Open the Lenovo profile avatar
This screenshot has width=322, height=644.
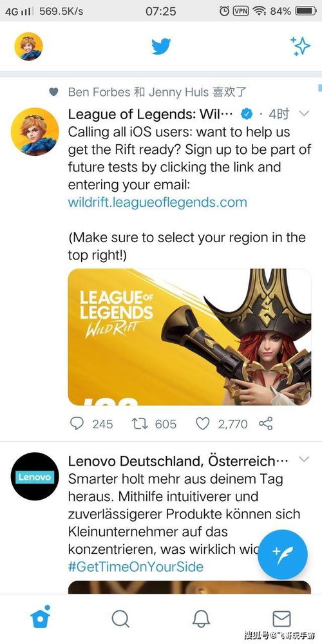[35, 477]
